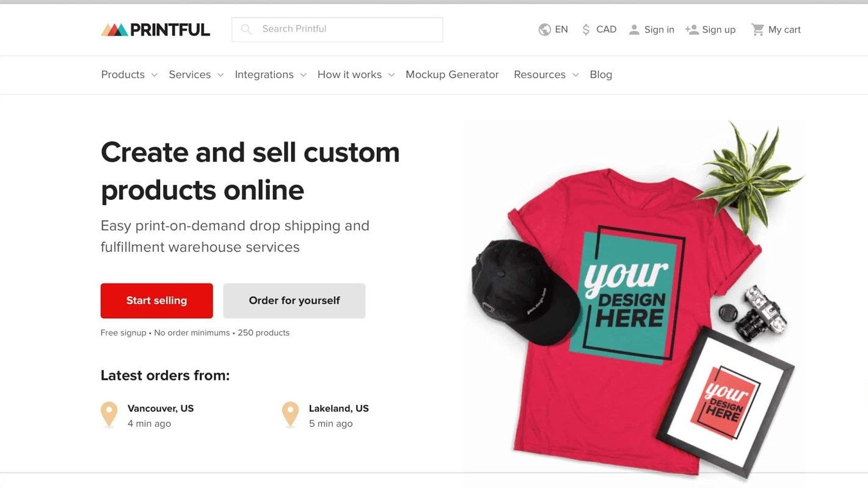Open the Resources dropdown
This screenshot has width=868, height=488.
pos(545,75)
